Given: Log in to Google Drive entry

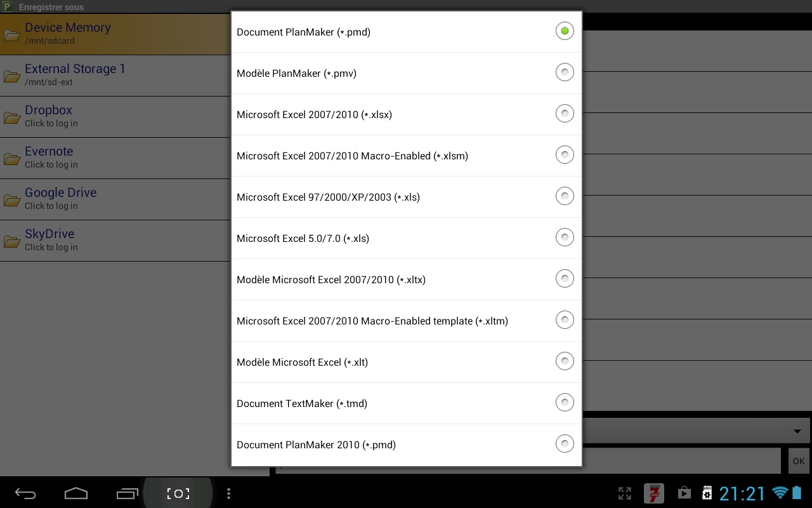Looking at the screenshot, I should pos(115,199).
